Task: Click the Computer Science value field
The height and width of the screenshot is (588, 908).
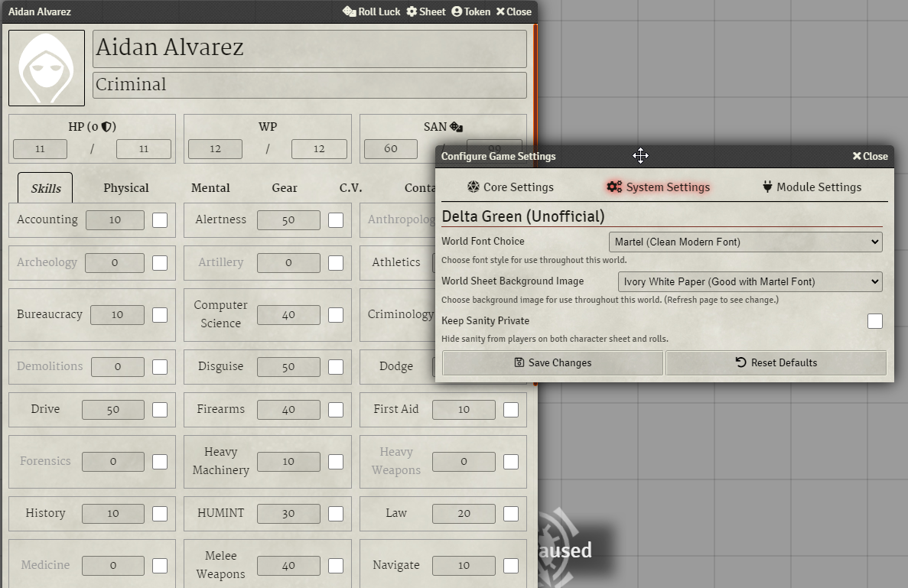Action: pos(288,315)
